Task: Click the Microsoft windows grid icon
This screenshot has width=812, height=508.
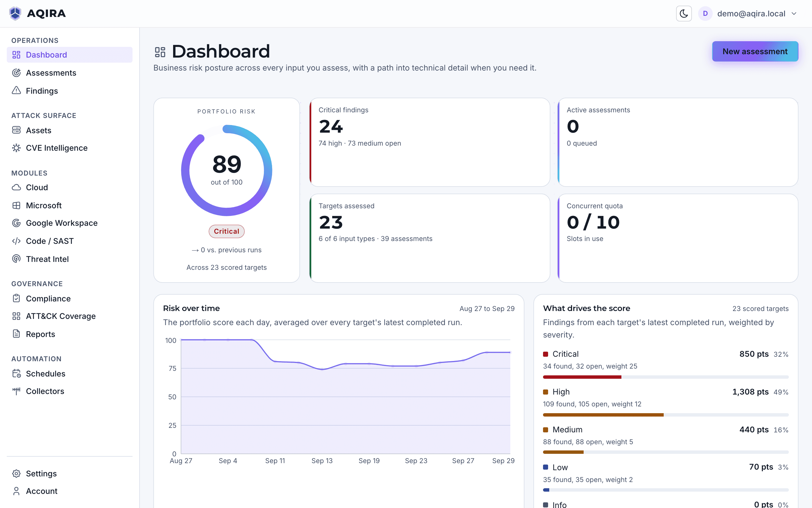Action: [x=16, y=205]
